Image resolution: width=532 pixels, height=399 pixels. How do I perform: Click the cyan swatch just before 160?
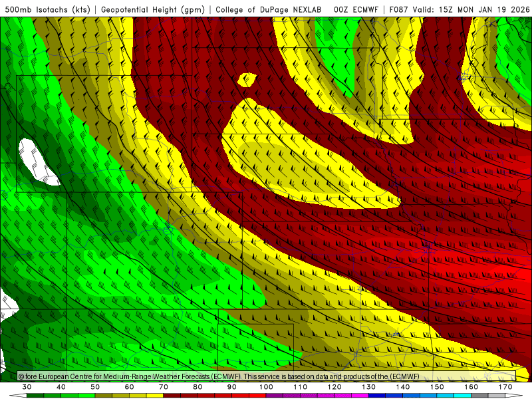(x=463, y=396)
